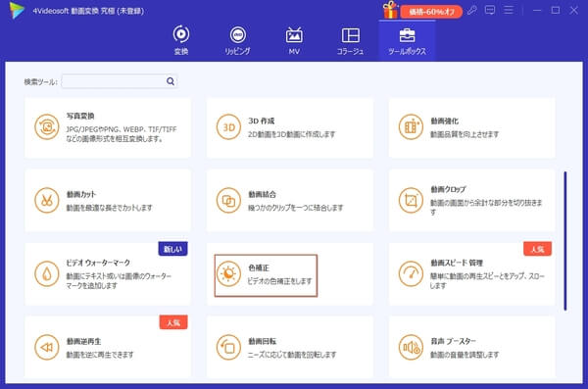Click the 動画クロップ title text
The image size is (588, 389).
click(x=448, y=189)
